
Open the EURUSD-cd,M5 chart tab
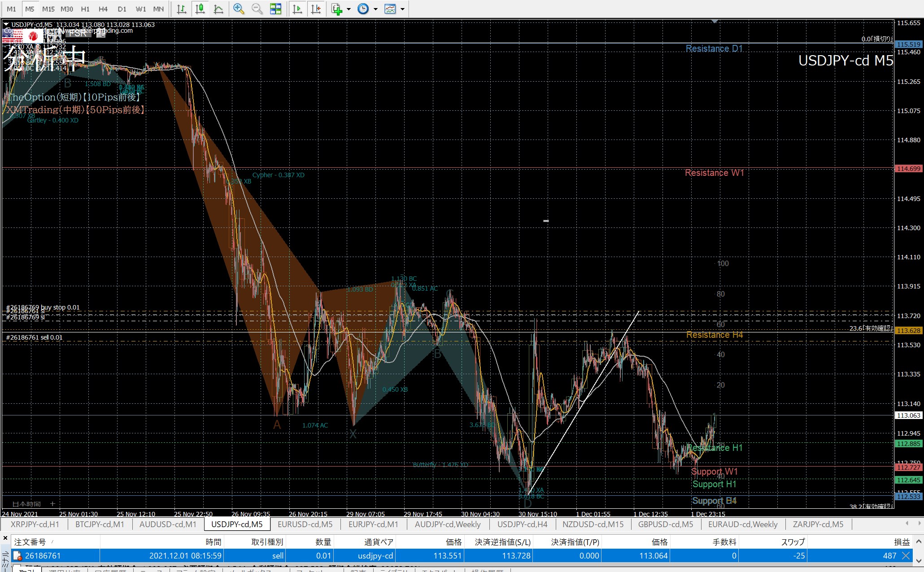coord(305,524)
